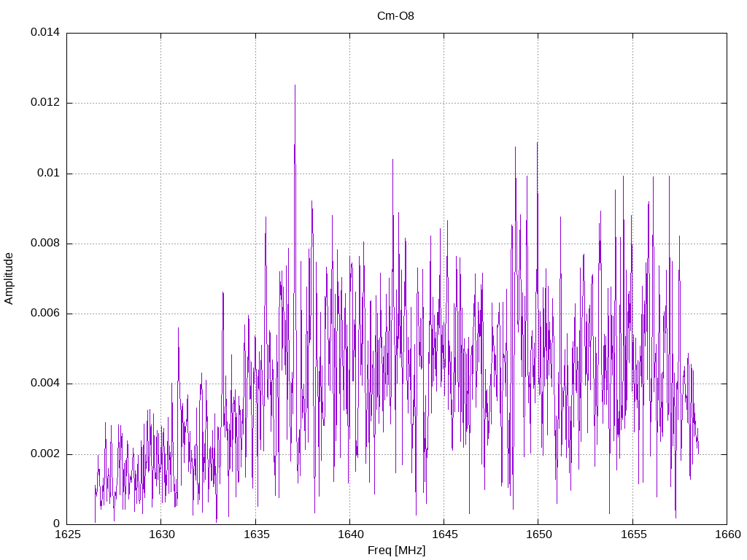Click the y-axis tick value 0.01
The height and width of the screenshot is (560, 747).
coord(49,173)
